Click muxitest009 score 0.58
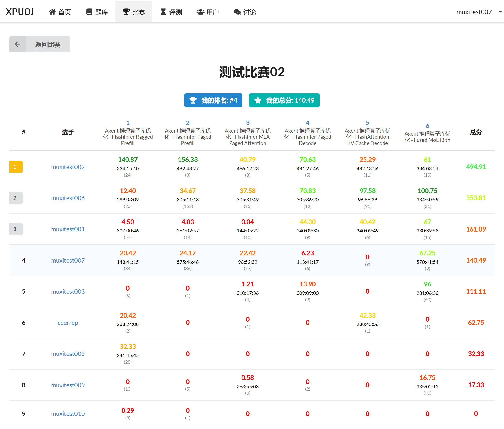This screenshot has width=504, height=429. coord(247,378)
